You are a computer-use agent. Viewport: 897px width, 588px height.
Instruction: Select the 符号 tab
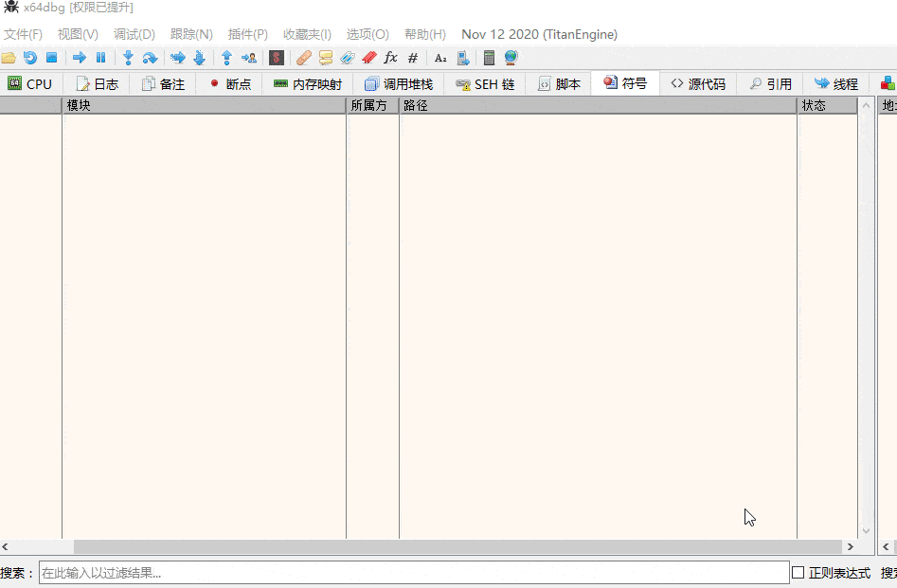(x=625, y=83)
